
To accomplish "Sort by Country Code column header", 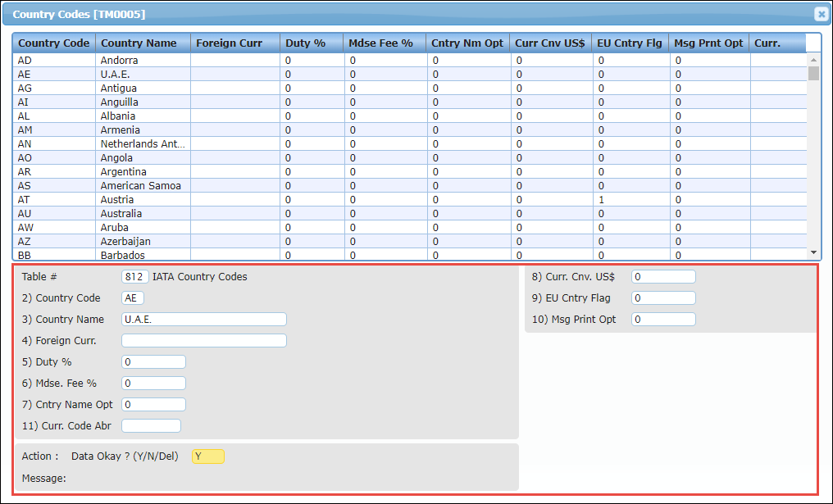I will tap(54, 43).
